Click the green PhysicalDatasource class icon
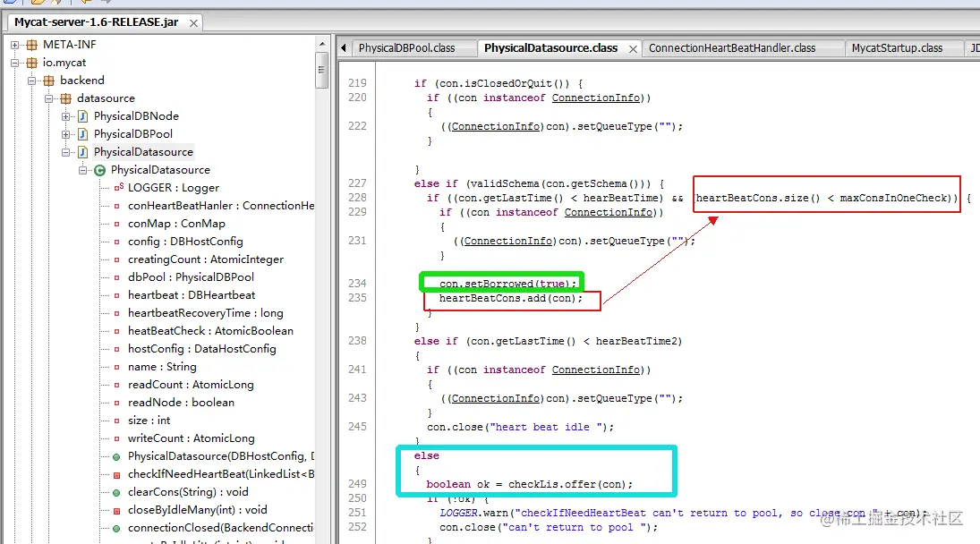Image resolution: width=980 pixels, height=544 pixels. click(99, 171)
